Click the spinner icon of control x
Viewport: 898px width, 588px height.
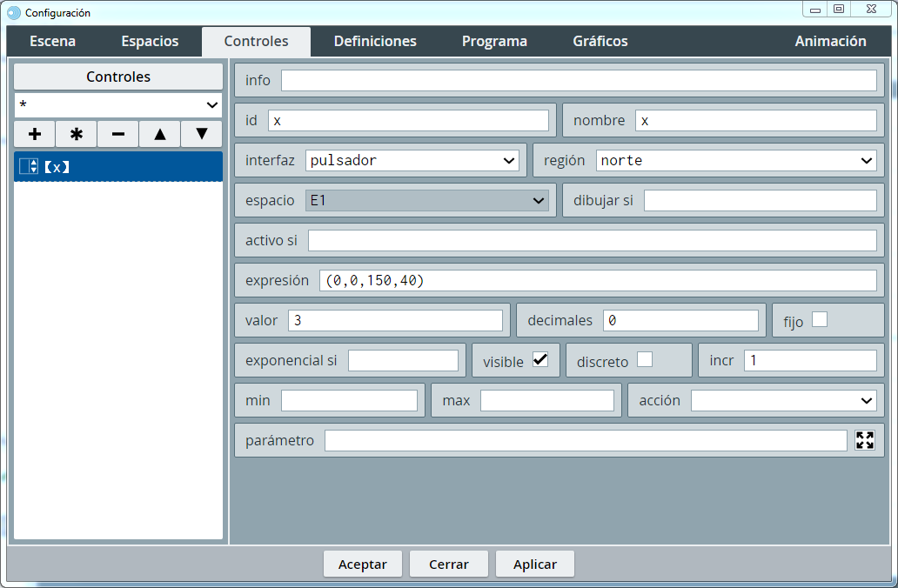coord(29,166)
